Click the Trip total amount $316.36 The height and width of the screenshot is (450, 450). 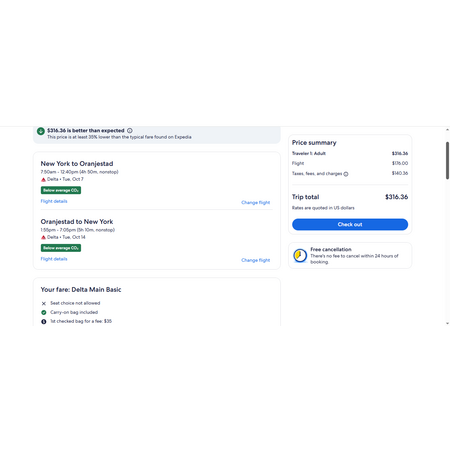(397, 197)
